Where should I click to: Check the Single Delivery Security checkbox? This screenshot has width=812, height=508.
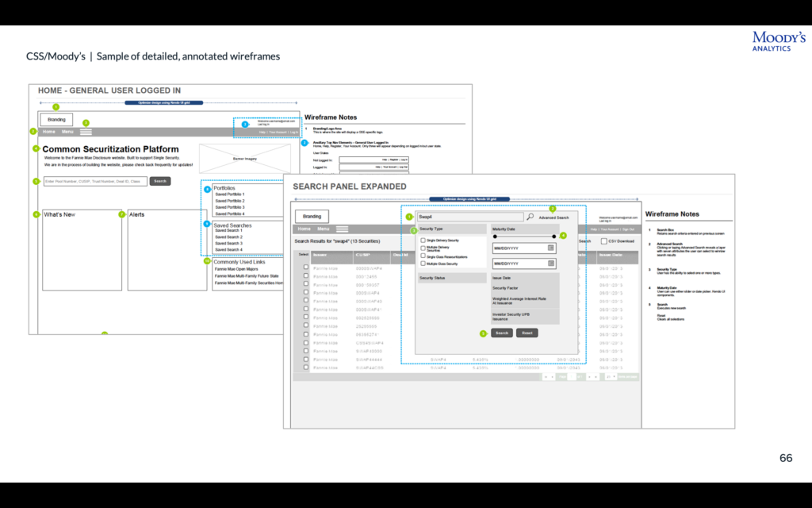[x=423, y=241]
